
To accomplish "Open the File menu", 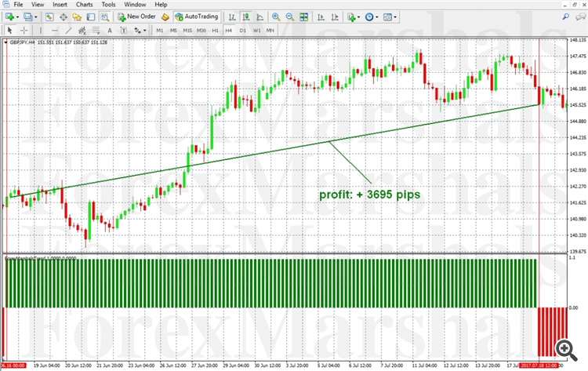I will tap(18, 5).
